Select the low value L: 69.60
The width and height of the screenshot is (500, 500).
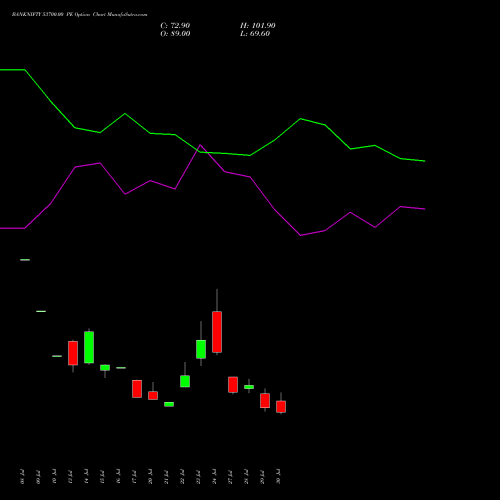pyautogui.click(x=255, y=34)
